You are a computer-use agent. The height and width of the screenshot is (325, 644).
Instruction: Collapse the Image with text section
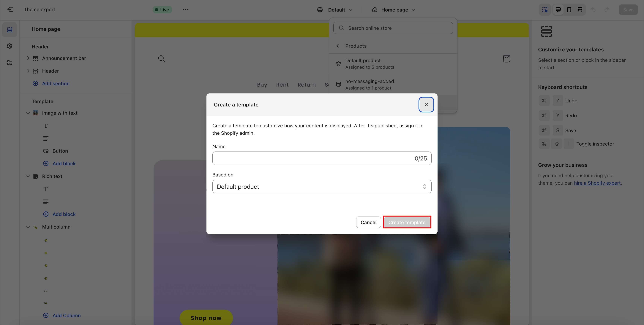[x=28, y=113]
